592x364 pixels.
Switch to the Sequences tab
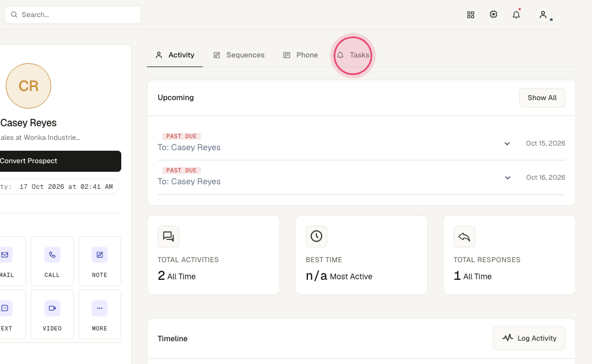pyautogui.click(x=239, y=55)
